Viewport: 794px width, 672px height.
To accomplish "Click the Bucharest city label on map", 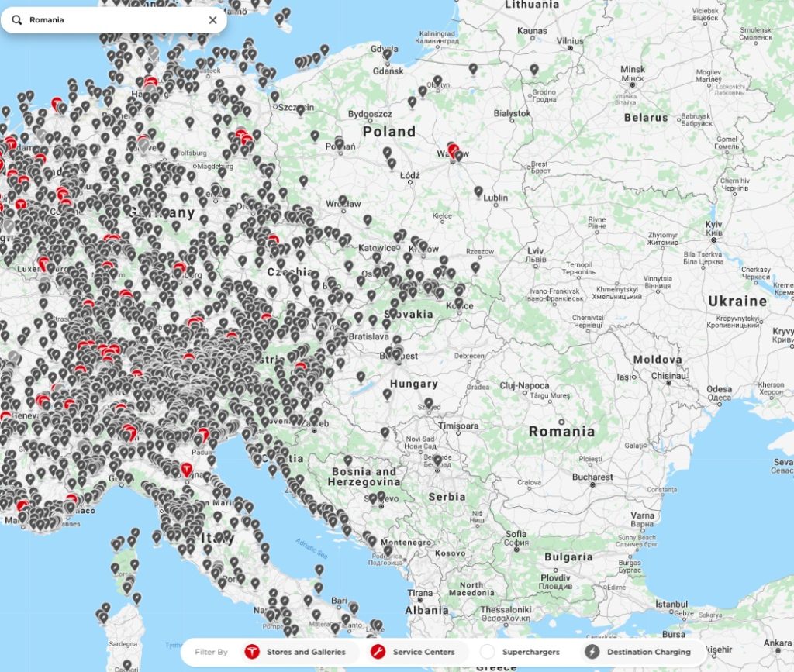I will [x=592, y=477].
